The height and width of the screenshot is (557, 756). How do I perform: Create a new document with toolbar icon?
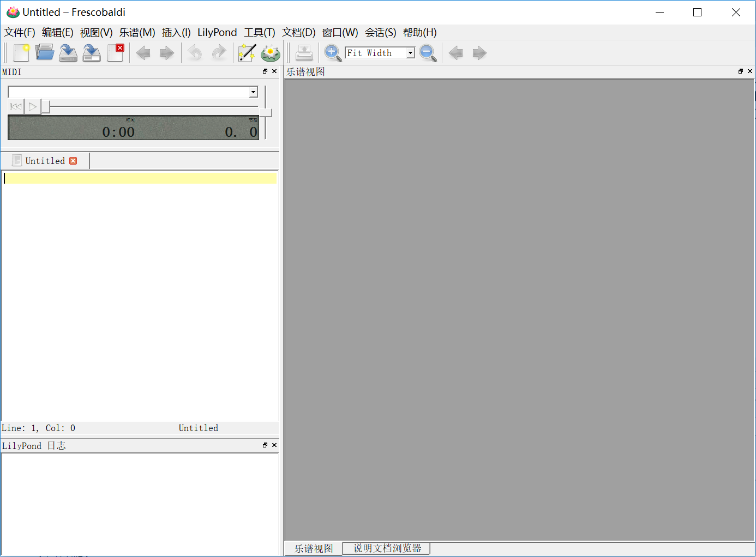point(21,53)
